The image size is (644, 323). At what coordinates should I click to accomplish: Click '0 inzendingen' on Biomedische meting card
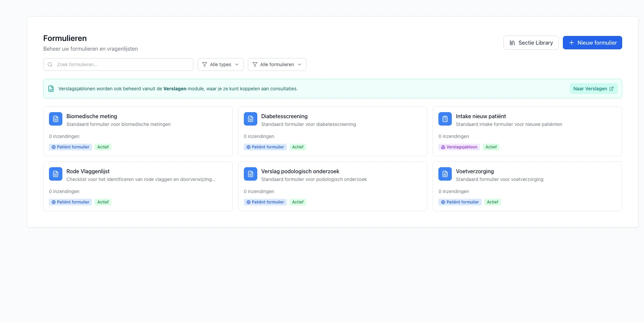click(x=64, y=136)
